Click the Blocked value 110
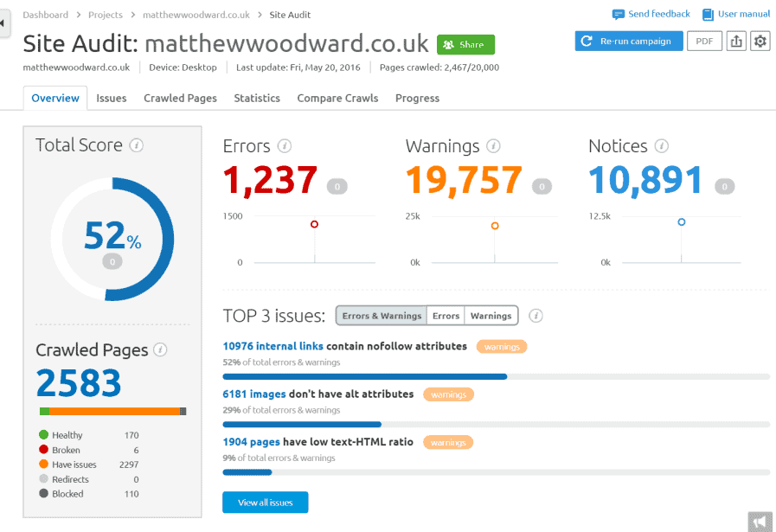The image size is (776, 532). click(x=131, y=494)
